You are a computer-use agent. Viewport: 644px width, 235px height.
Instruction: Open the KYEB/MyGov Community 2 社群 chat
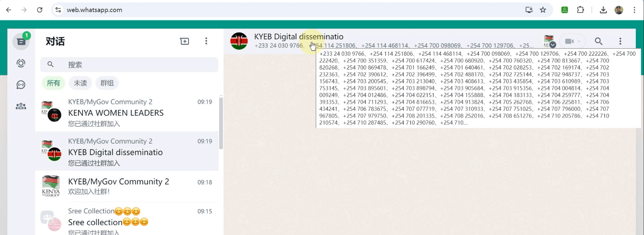click(x=127, y=186)
